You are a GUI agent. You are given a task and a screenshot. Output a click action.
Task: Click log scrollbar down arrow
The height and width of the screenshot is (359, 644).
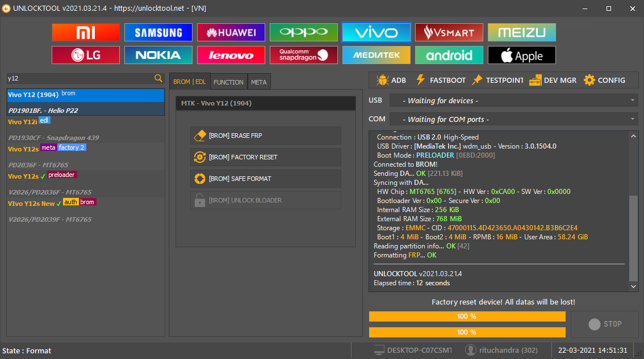633,286
